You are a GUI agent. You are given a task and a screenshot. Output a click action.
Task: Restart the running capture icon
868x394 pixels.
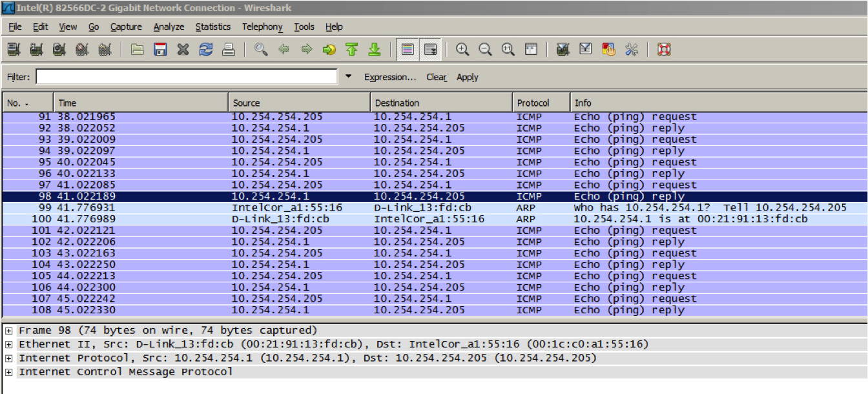(104, 50)
